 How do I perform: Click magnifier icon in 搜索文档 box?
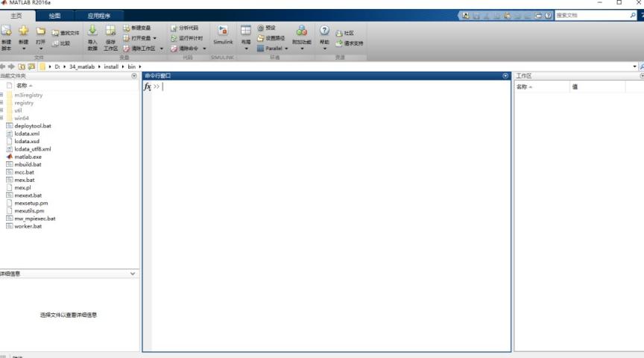click(x=633, y=15)
